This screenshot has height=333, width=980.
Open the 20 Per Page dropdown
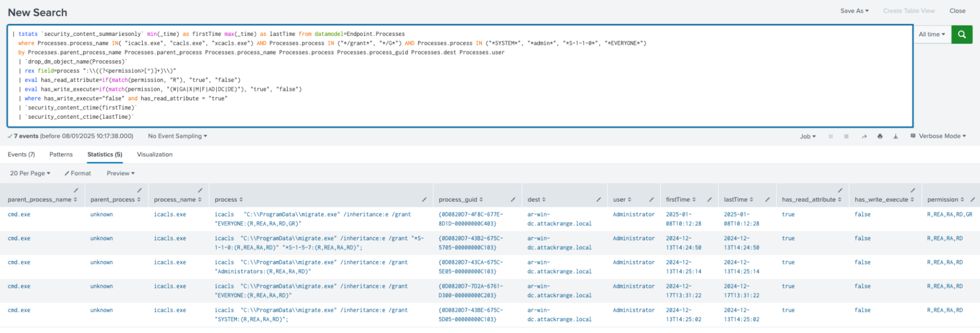(30, 173)
